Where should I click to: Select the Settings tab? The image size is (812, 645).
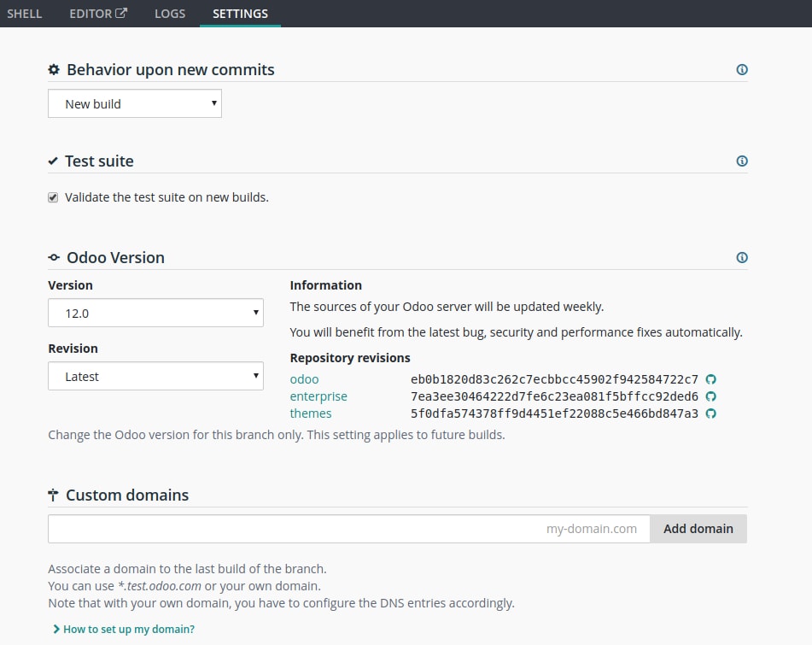240,14
